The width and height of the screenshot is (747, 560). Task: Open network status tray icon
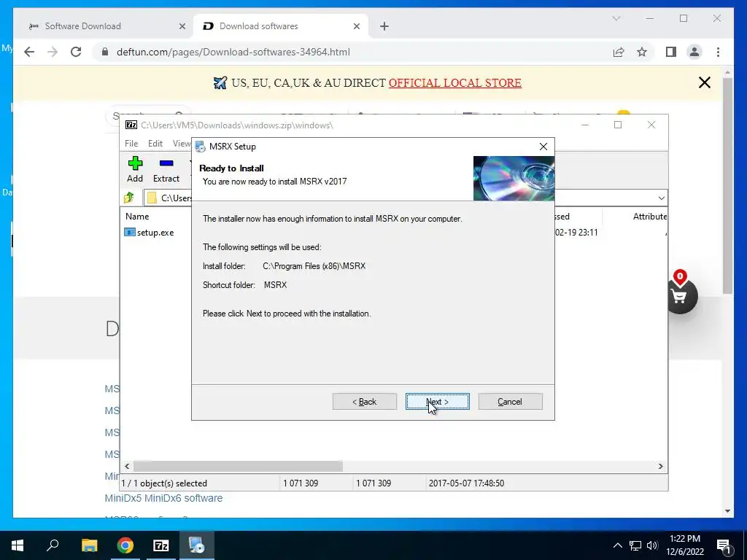coord(635,545)
